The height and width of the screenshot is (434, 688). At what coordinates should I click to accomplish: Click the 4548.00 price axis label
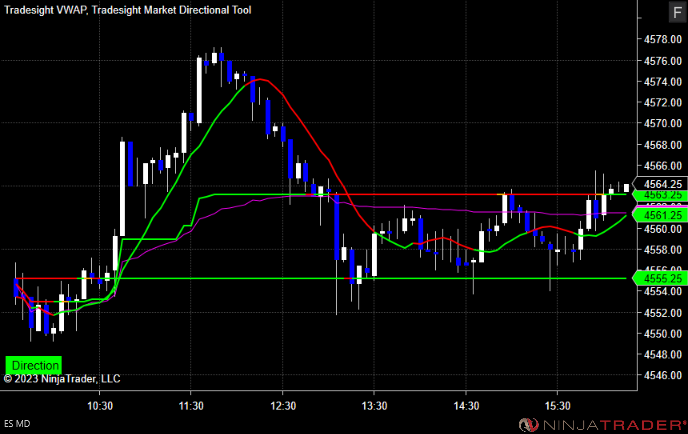pos(663,354)
